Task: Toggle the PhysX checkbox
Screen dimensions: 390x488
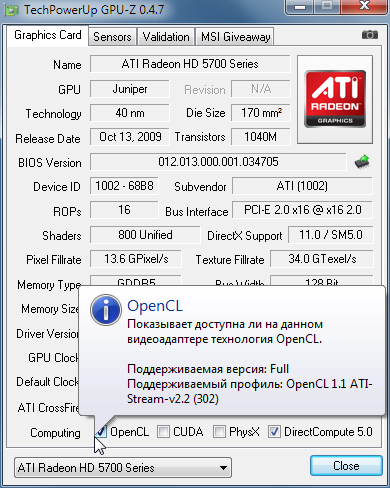Action: (219, 431)
